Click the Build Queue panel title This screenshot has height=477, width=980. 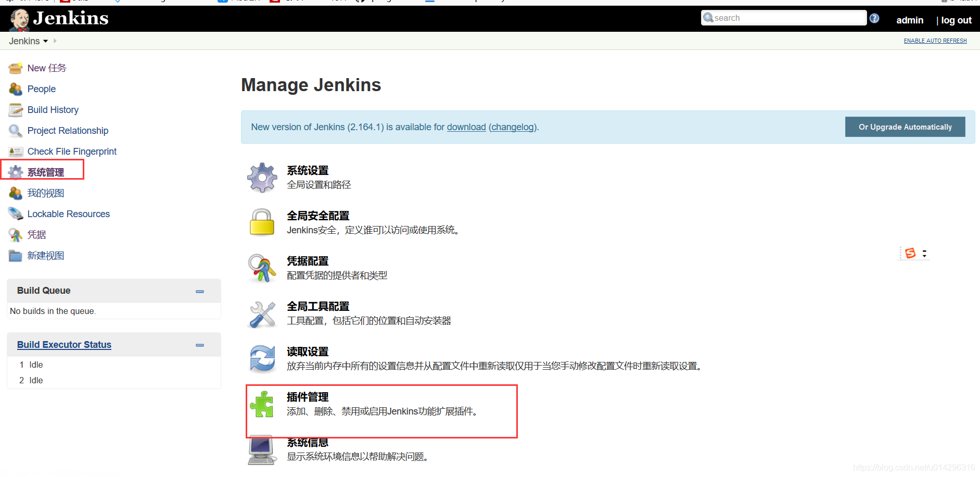pyautogui.click(x=44, y=291)
